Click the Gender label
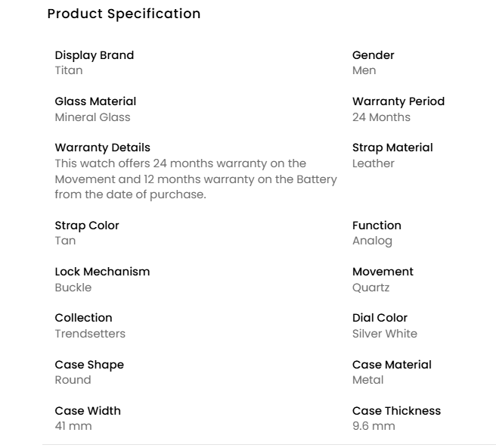This screenshot has height=448, width=496. [374, 55]
